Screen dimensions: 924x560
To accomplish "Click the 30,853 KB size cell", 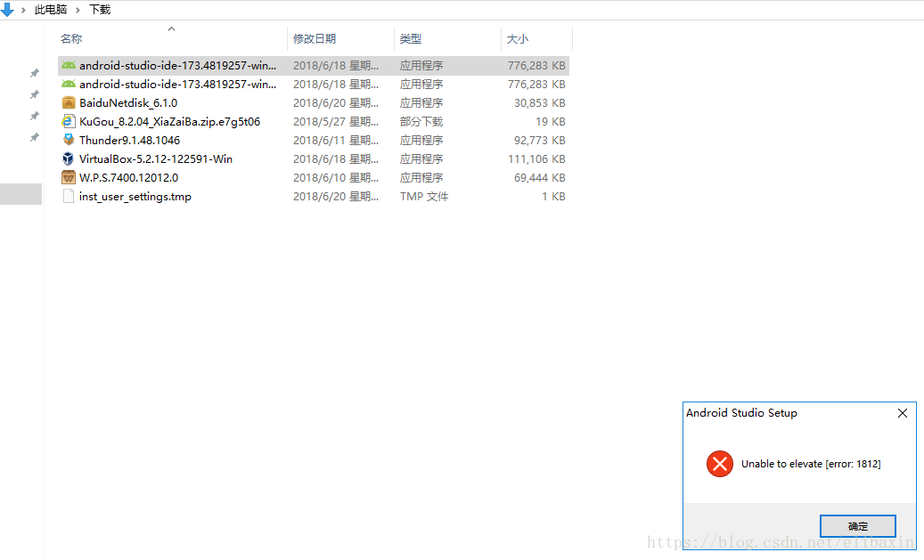I will point(539,103).
